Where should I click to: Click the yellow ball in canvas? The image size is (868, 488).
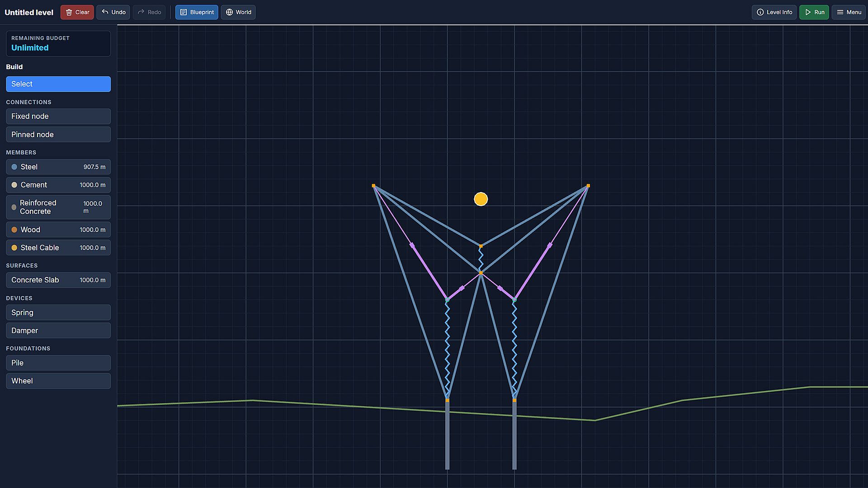coord(481,199)
